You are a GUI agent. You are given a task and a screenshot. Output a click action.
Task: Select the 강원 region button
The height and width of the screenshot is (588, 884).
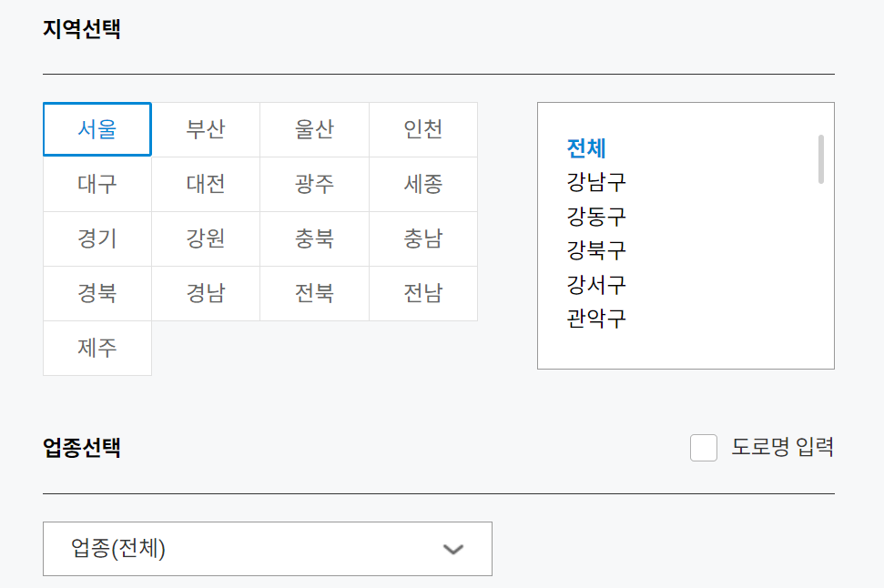[x=206, y=238]
